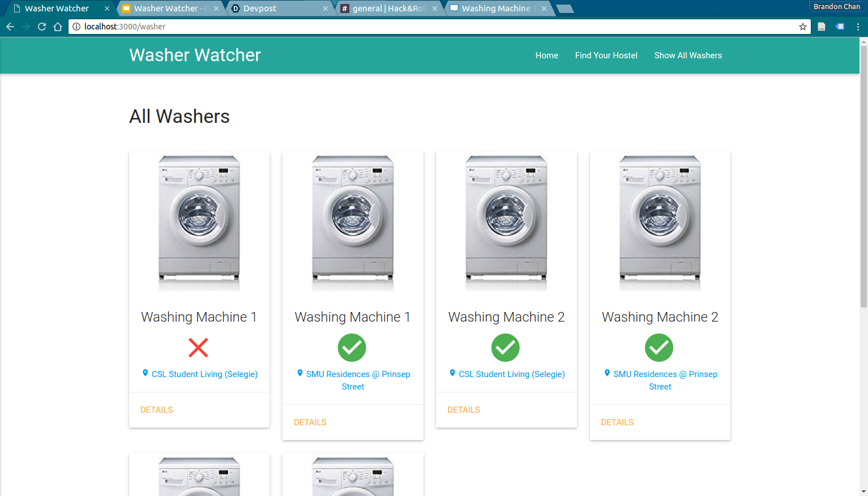Click washer image on SMU Washing Machine 1 card

pos(353,223)
